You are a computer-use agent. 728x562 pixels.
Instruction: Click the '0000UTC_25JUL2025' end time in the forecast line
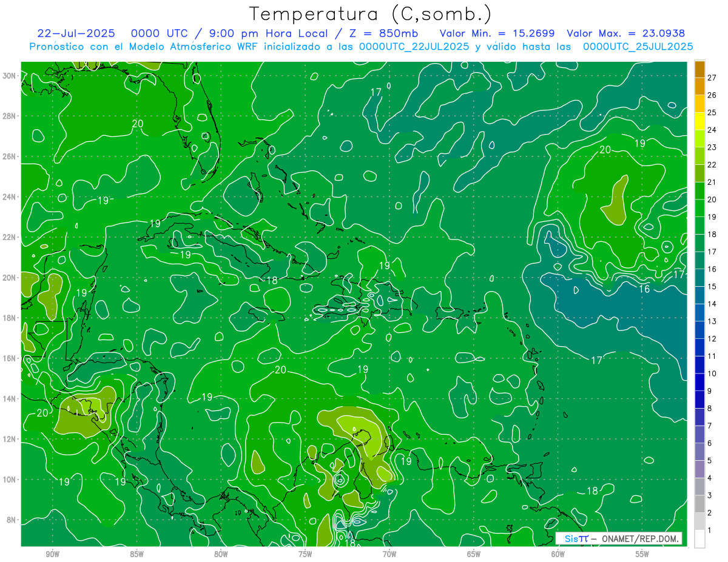[638, 47]
